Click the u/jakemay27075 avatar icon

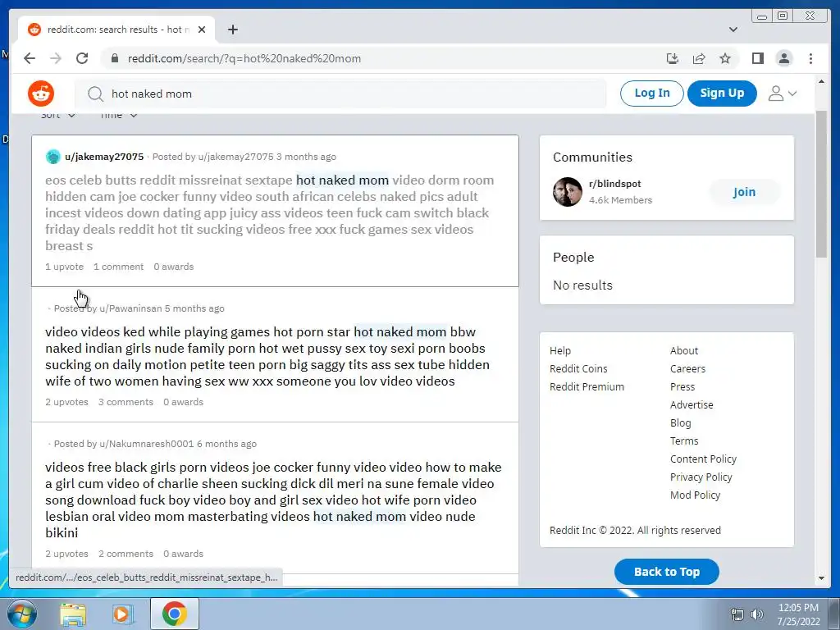pos(53,157)
